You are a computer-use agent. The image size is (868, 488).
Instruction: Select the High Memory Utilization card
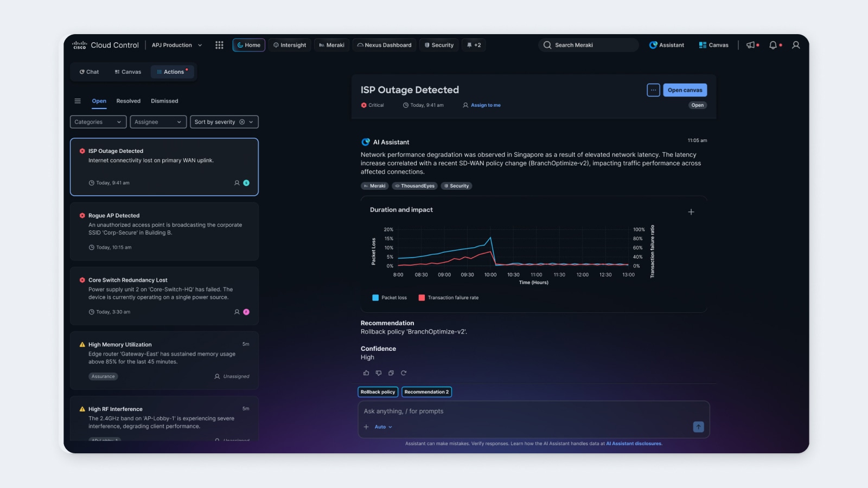[164, 361]
